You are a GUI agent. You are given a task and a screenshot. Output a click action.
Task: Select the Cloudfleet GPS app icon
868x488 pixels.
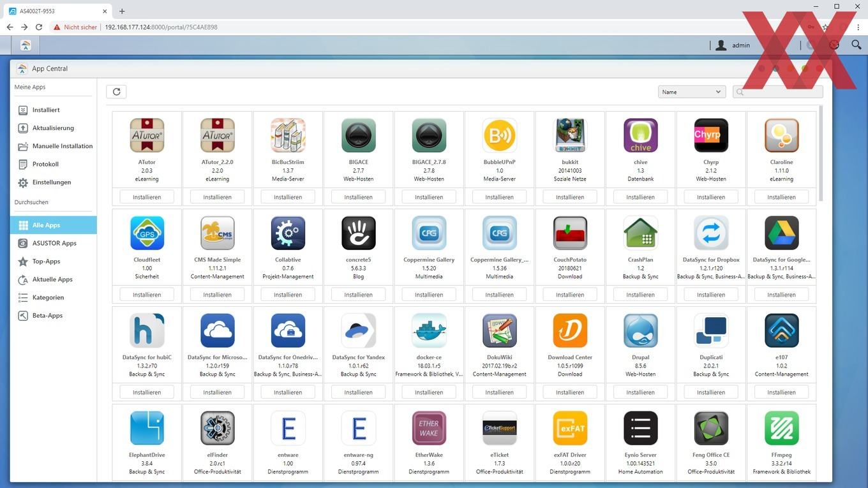click(147, 233)
